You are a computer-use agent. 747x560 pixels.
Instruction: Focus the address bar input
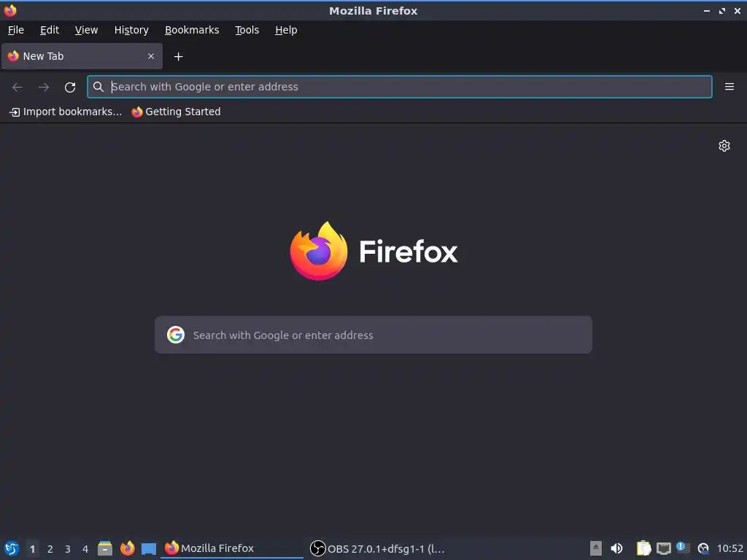[x=400, y=87]
